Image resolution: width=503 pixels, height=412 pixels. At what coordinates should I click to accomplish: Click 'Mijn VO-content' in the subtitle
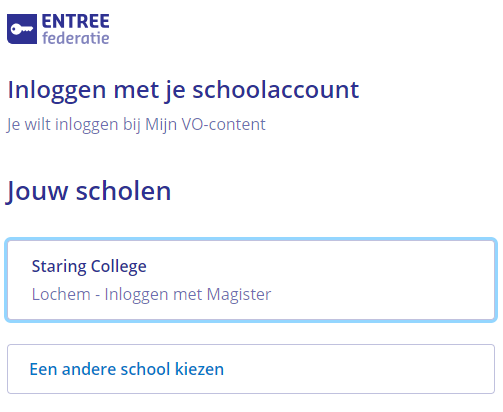click(205, 125)
